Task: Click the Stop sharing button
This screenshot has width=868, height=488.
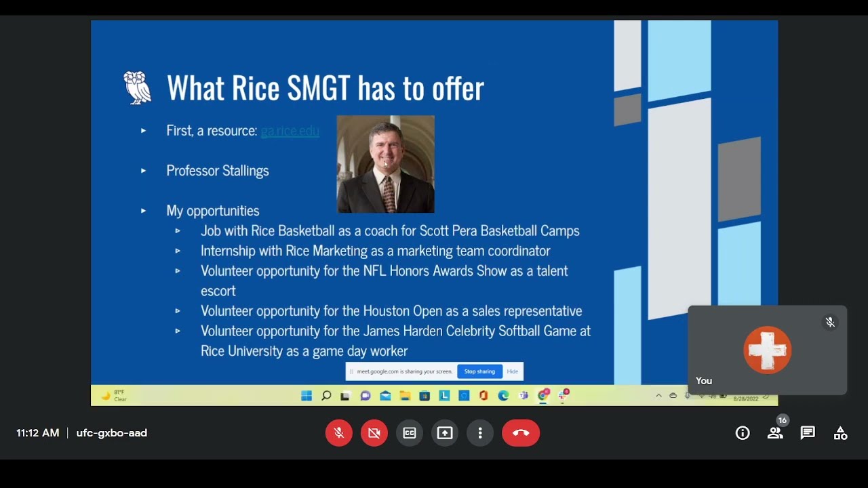Action: (479, 371)
